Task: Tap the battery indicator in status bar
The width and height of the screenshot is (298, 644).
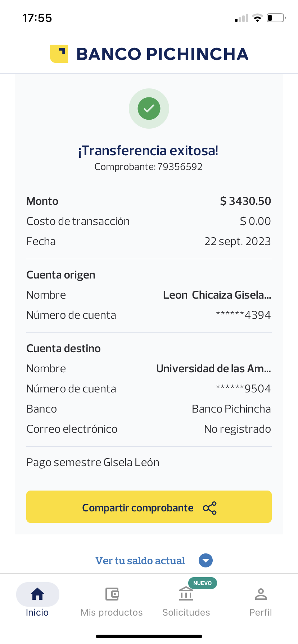Action: 276,18
